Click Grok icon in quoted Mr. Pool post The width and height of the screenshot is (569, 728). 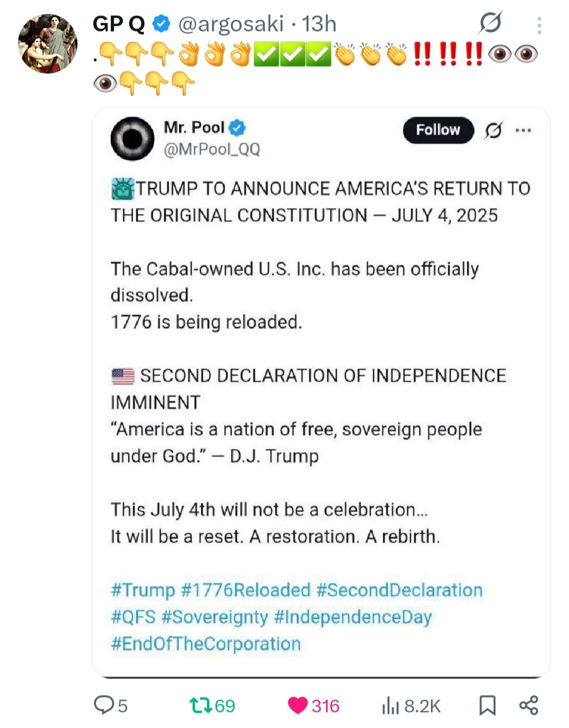coord(494,130)
